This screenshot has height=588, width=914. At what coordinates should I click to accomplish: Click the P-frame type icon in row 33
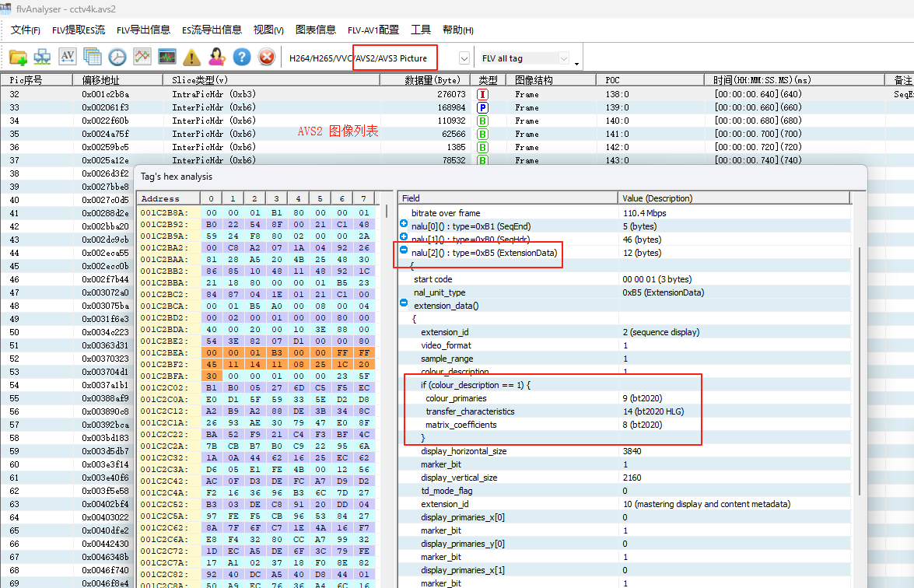coord(482,108)
